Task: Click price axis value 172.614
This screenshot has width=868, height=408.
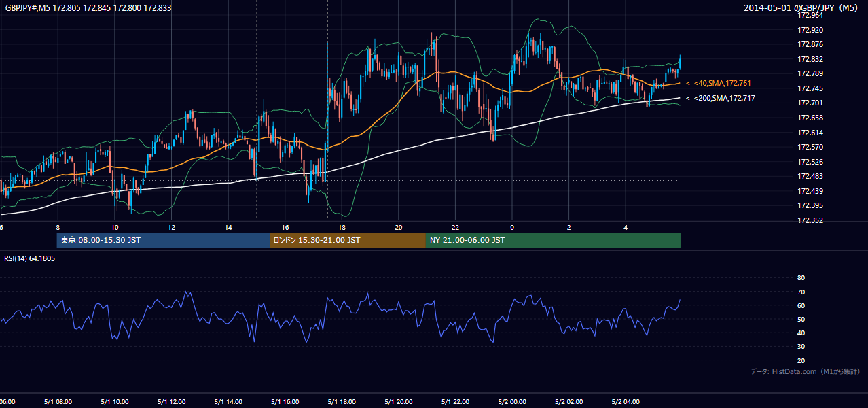Action: coord(810,133)
